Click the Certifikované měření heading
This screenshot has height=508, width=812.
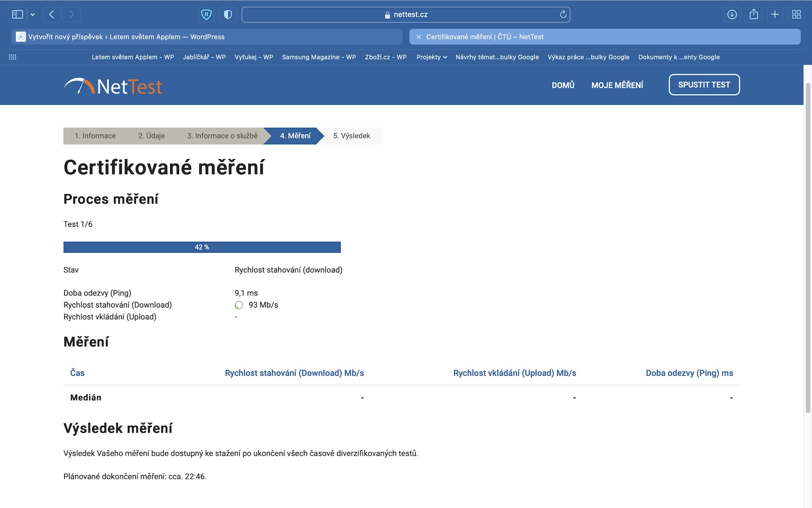pyautogui.click(x=164, y=167)
